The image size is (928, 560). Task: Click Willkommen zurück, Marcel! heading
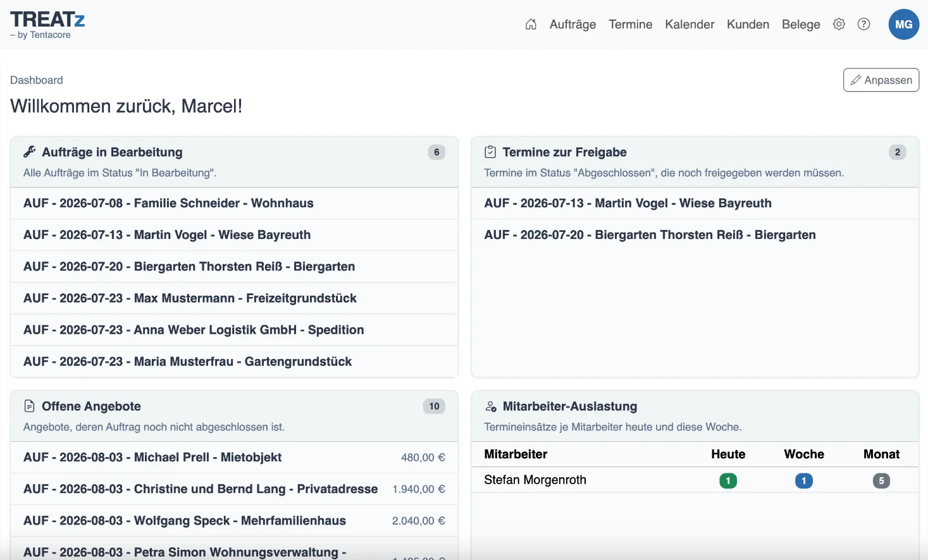click(x=127, y=106)
